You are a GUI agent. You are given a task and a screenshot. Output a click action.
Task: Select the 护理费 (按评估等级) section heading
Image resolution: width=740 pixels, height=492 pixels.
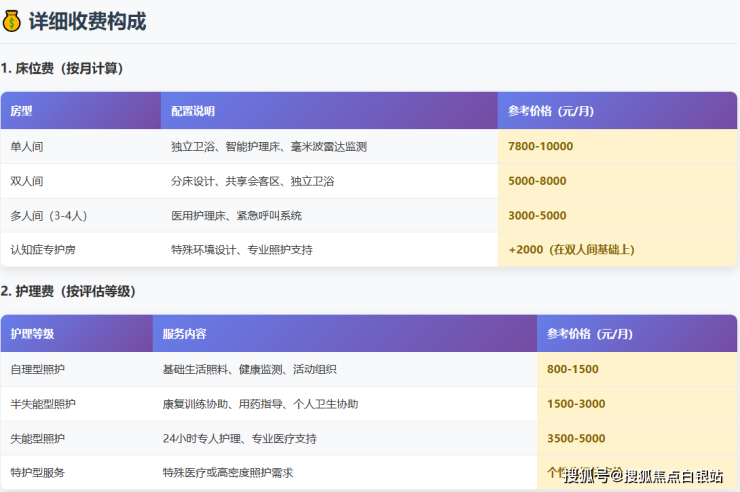[68, 291]
